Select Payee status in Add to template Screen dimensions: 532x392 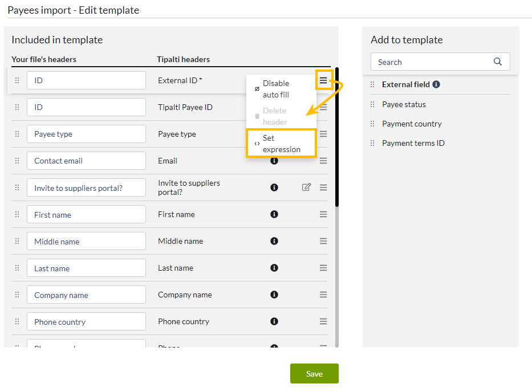[404, 104]
